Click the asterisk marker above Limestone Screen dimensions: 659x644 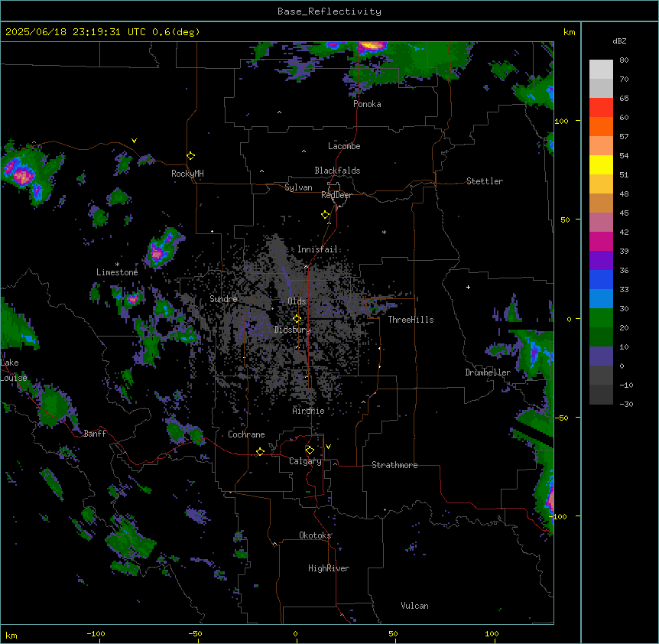click(117, 265)
